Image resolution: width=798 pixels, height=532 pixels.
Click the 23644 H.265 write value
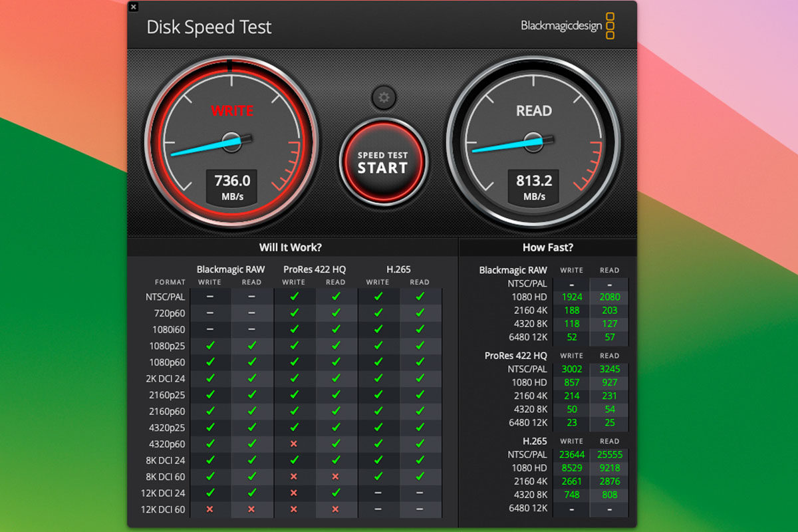571,455
